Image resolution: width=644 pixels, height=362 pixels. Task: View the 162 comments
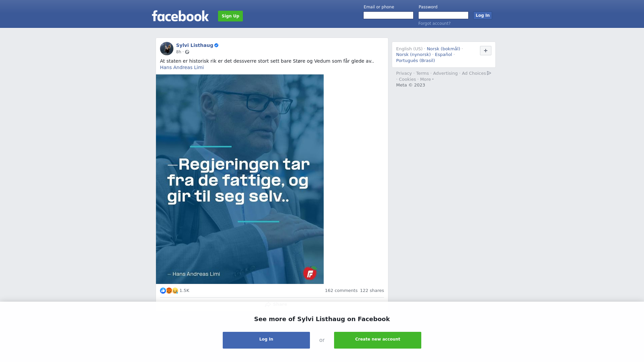(341, 291)
